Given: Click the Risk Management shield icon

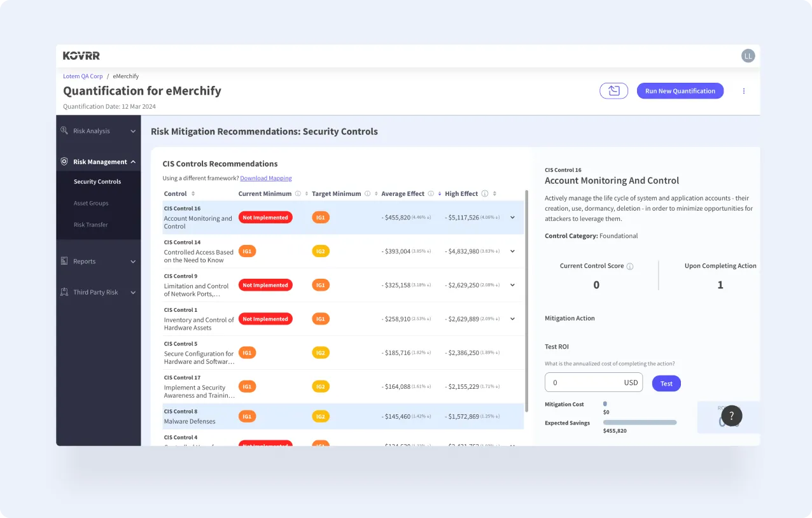Looking at the screenshot, I should pyautogui.click(x=64, y=161).
